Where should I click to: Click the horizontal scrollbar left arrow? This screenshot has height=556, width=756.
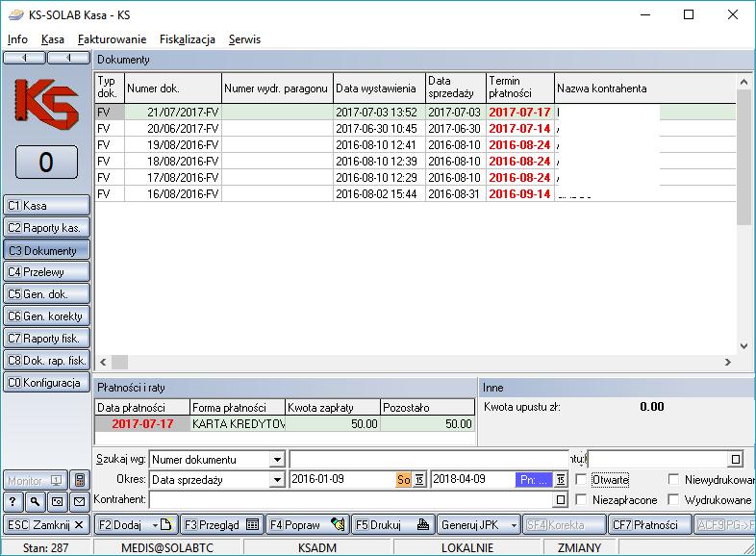(x=103, y=362)
